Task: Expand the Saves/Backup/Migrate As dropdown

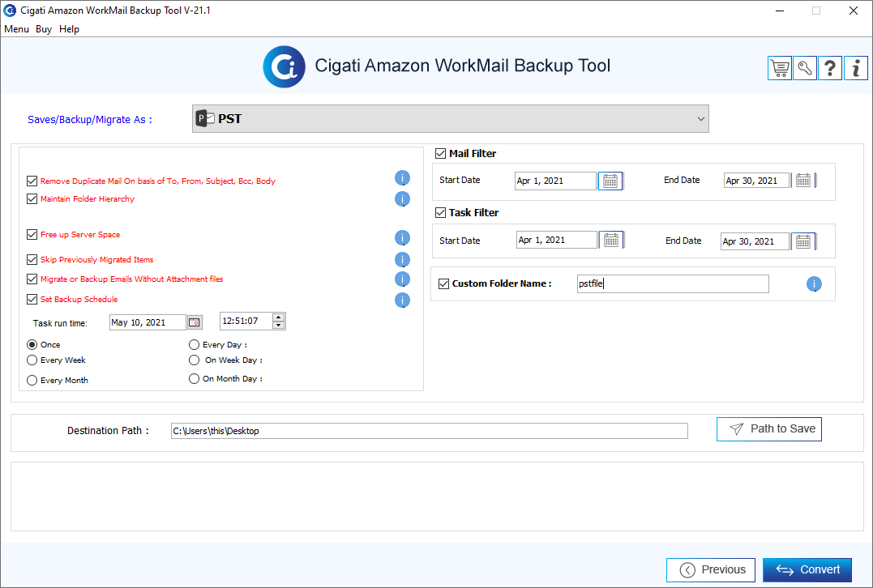Action: (x=700, y=118)
